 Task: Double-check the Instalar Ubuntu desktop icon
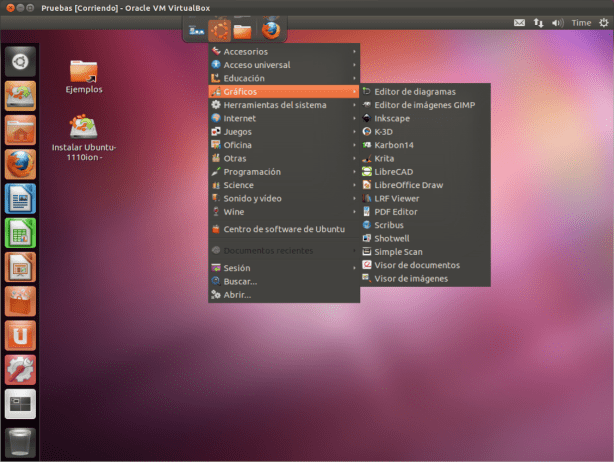pyautogui.click(x=84, y=128)
